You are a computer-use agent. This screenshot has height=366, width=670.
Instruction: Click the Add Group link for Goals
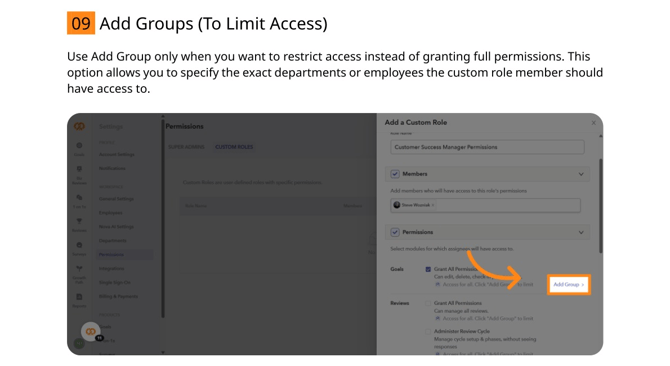[569, 284]
